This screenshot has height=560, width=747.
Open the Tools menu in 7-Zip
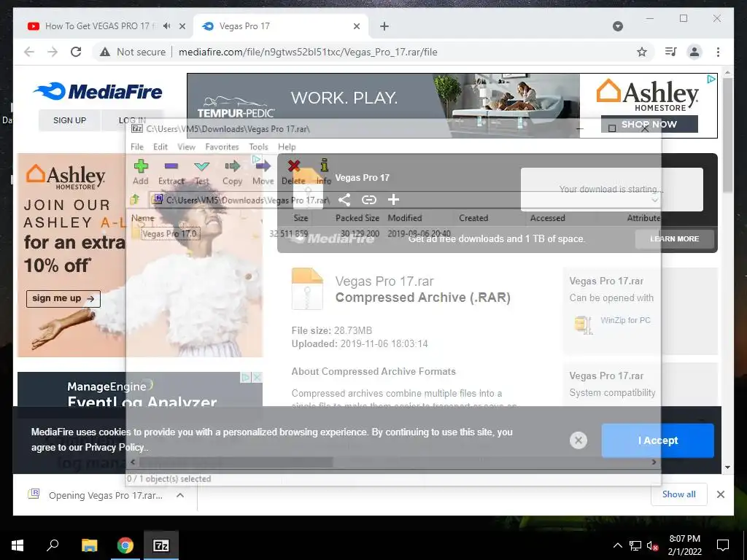coord(258,147)
